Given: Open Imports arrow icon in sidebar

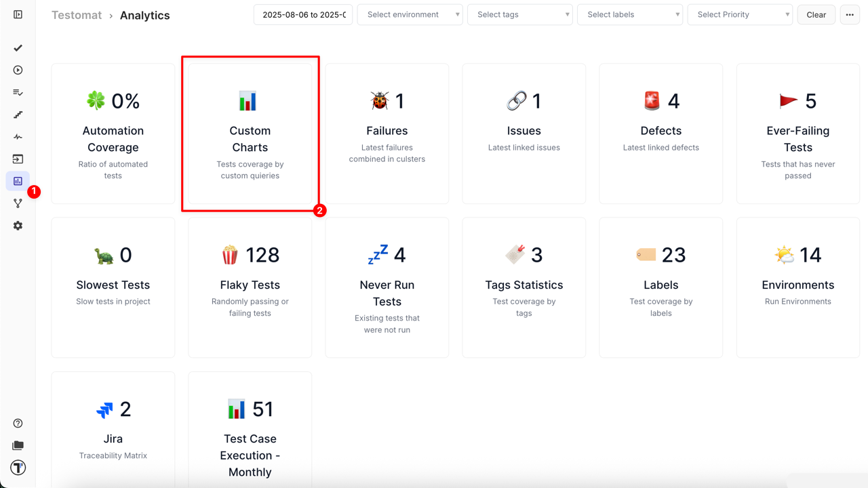Looking at the screenshot, I should point(18,159).
